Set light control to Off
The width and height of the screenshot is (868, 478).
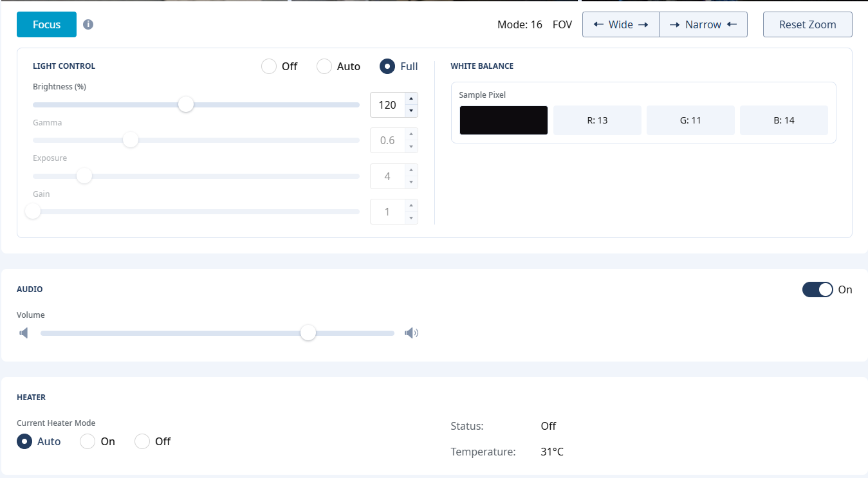[269, 66]
